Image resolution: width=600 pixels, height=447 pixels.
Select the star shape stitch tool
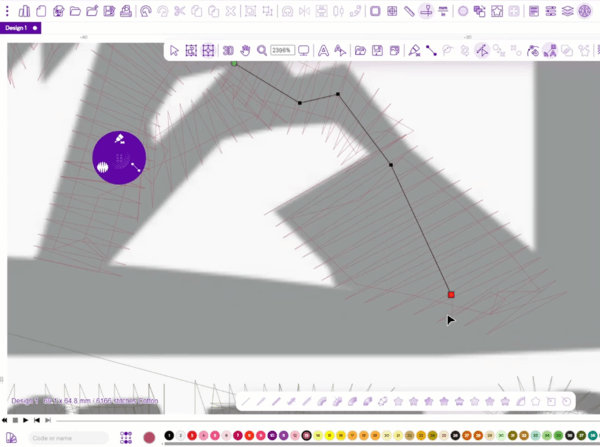(413, 402)
